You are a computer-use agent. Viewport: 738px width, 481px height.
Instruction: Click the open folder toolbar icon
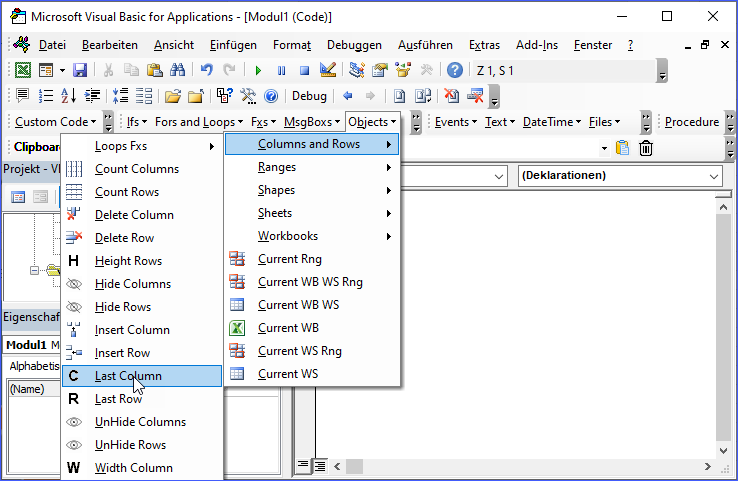[x=173, y=96]
